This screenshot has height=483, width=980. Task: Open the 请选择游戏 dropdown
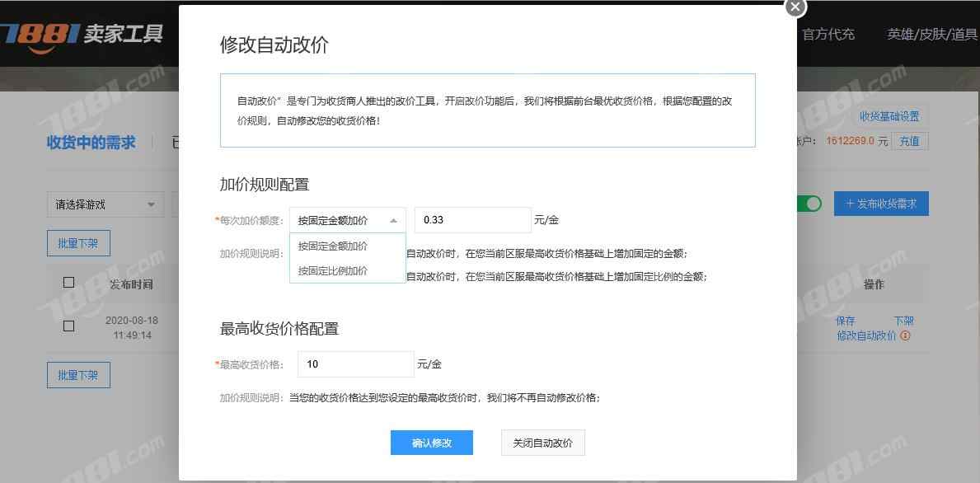pos(105,204)
